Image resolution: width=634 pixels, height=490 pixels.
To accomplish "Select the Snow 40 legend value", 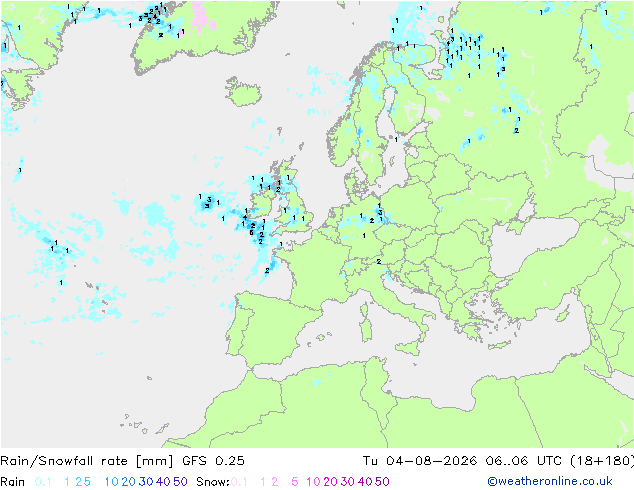I will [x=365, y=482].
